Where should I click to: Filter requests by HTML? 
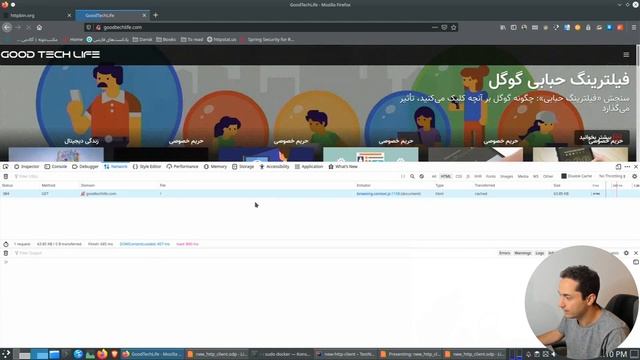click(446, 176)
